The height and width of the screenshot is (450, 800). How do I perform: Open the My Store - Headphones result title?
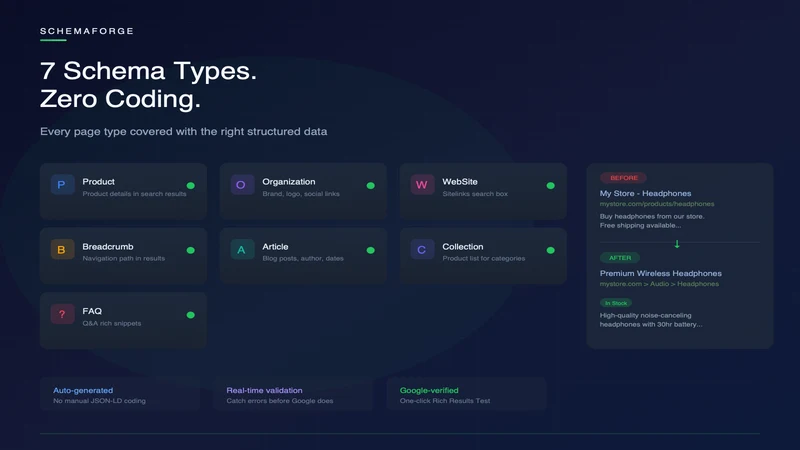pyautogui.click(x=645, y=193)
